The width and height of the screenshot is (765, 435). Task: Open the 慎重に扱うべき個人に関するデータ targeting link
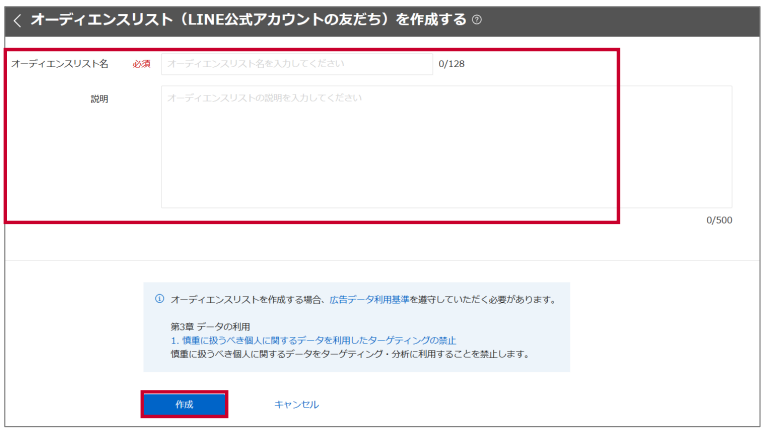point(313,340)
